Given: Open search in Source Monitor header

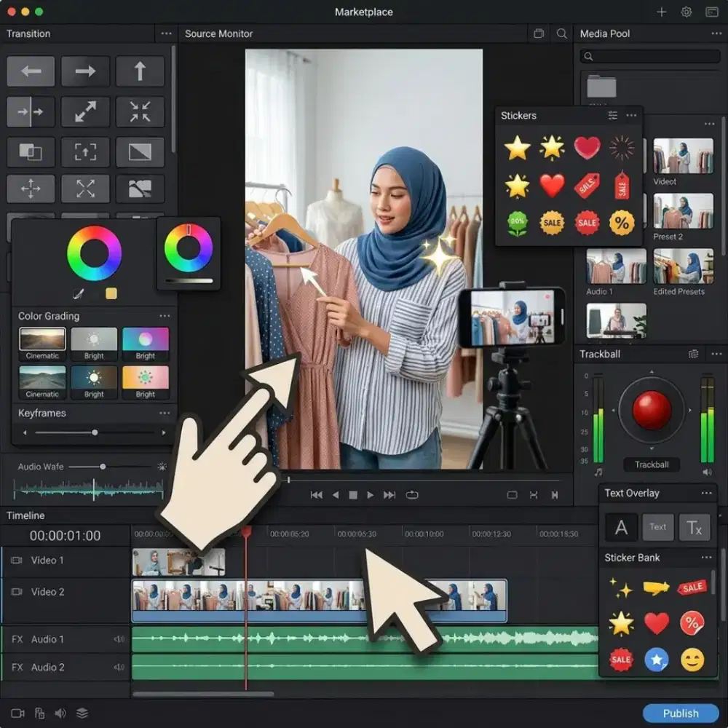Looking at the screenshot, I should point(561,33).
